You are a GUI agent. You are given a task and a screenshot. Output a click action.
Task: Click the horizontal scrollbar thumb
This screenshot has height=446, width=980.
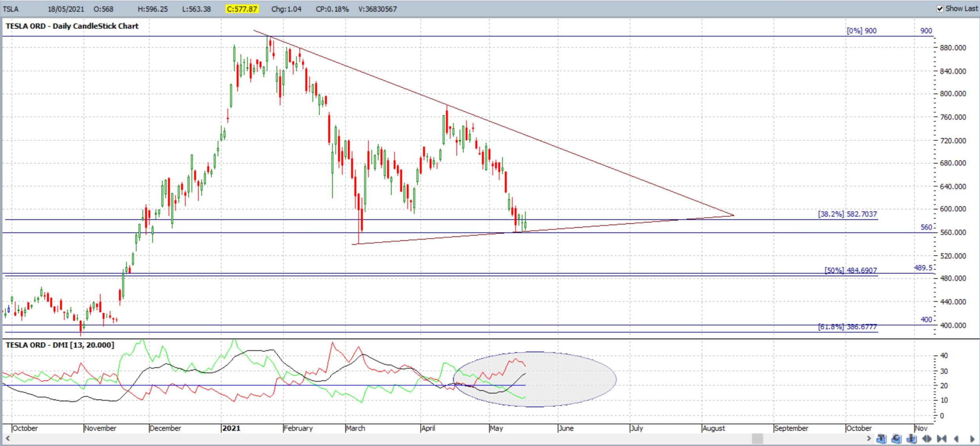[x=757, y=438]
